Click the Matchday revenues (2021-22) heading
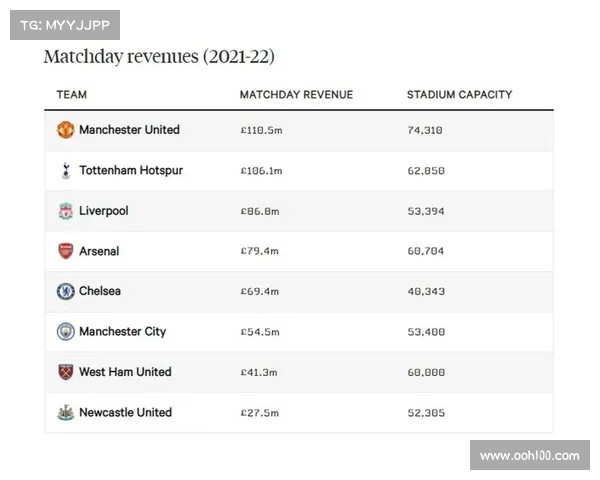600x480 pixels. pyautogui.click(x=159, y=56)
